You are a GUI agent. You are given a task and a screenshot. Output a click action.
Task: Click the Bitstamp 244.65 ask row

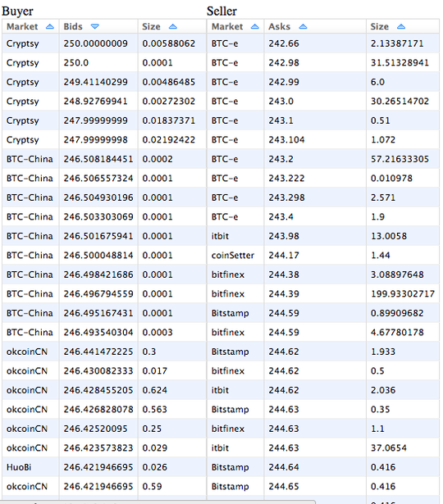tap(323, 486)
